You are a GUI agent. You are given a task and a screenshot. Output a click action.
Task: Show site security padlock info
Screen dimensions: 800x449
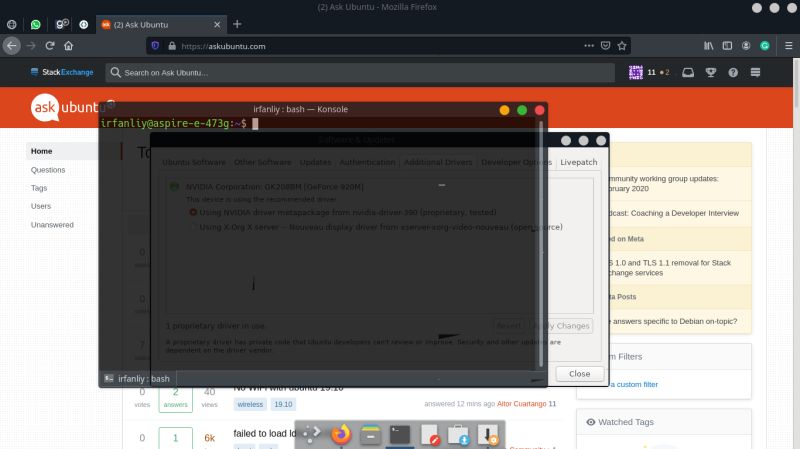[x=172, y=46]
